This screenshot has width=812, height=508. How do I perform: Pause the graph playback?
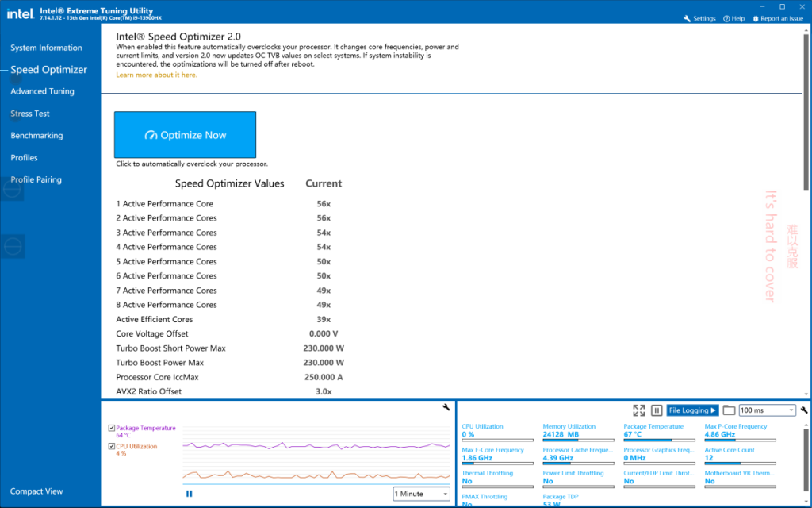189,494
